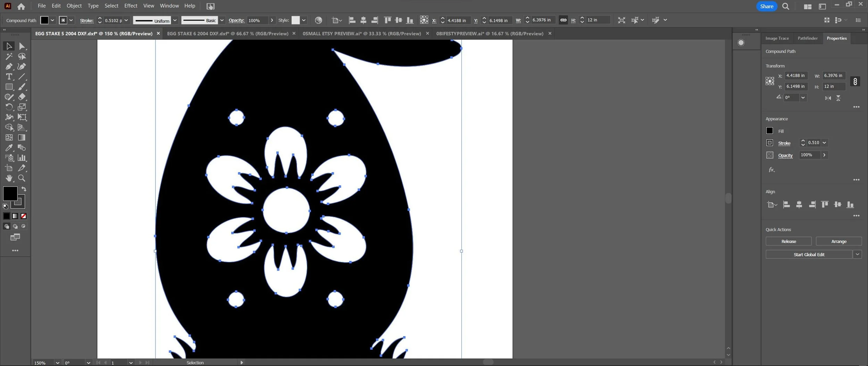
Task: Select the Pen tool
Action: pos(9,66)
